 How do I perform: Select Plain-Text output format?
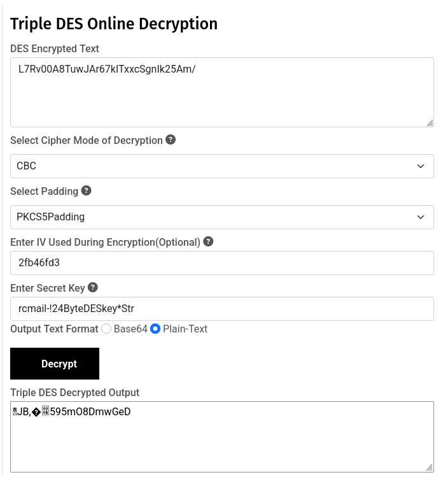click(155, 329)
